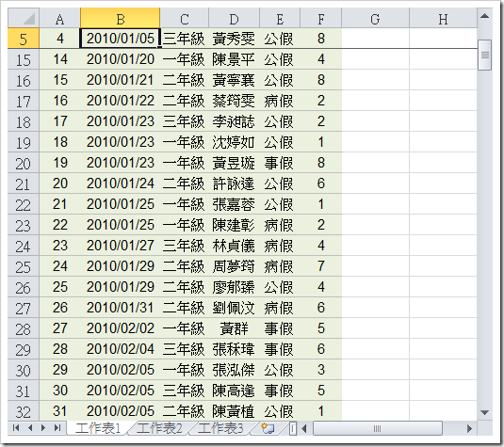Select name cell 許詠達
This screenshot has height=447, width=504.
click(x=234, y=184)
